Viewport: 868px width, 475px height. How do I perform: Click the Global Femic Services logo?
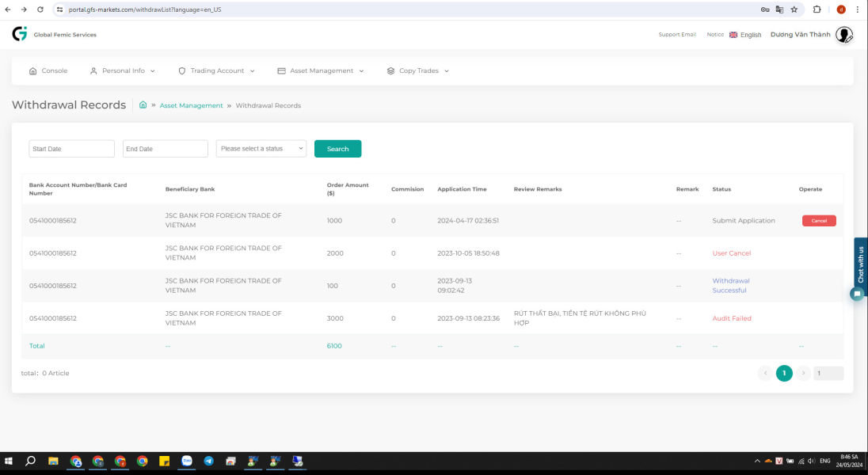(x=20, y=34)
